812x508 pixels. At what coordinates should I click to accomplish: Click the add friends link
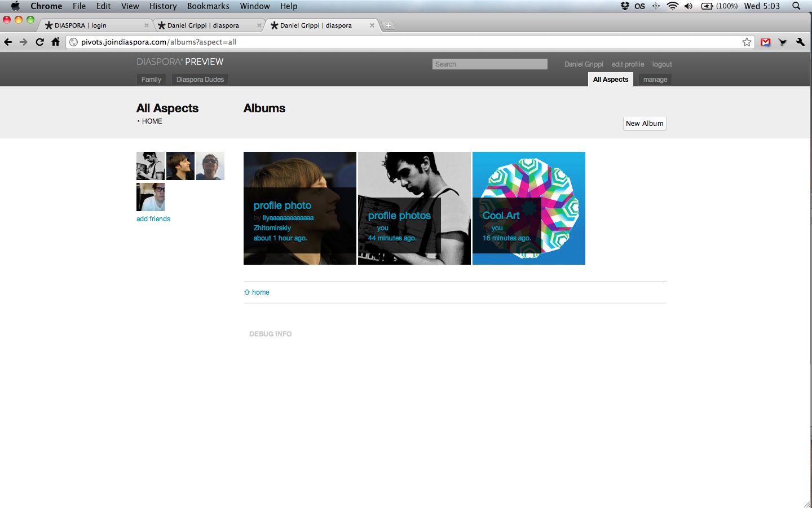click(153, 219)
